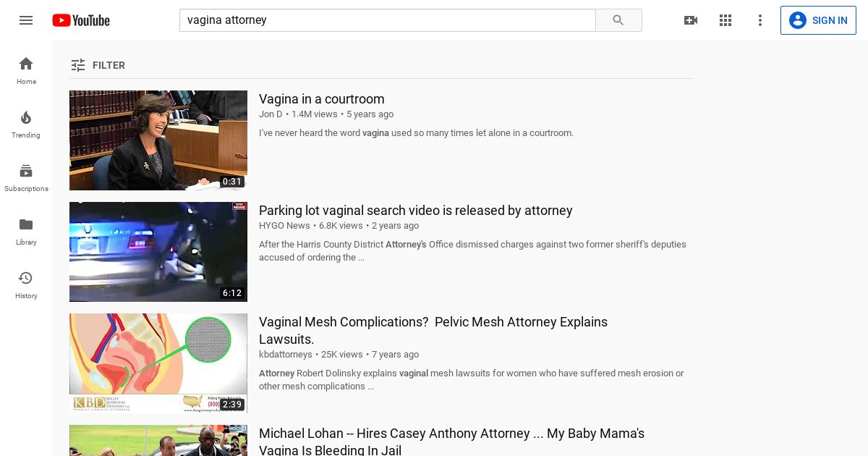Go to Home in sidebar
The image size is (868, 456).
tap(26, 70)
